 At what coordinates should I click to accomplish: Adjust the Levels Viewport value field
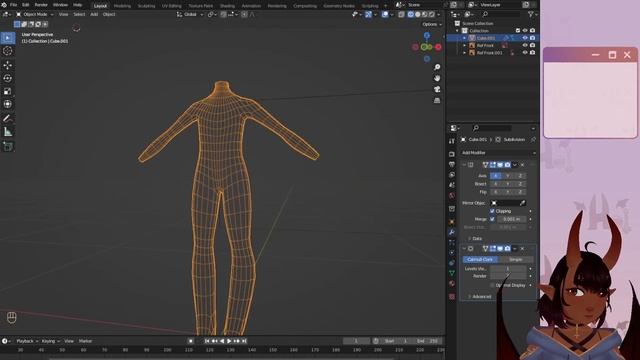pos(508,269)
